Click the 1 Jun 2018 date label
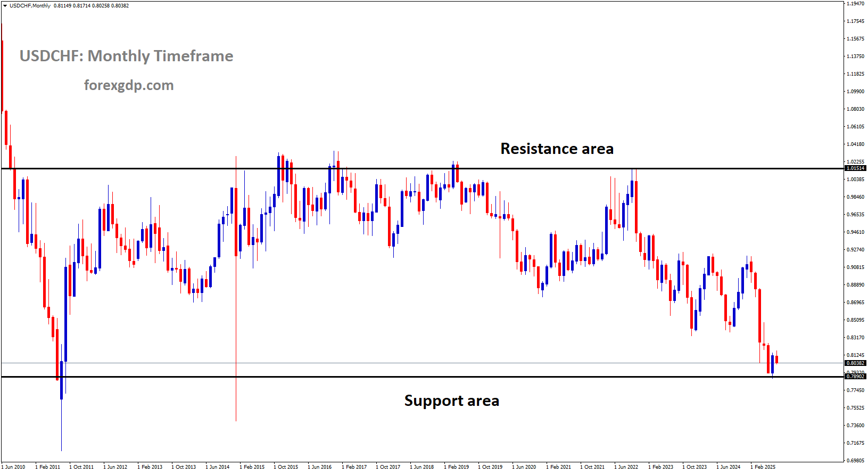This screenshot has height=473, width=868. [x=422, y=467]
